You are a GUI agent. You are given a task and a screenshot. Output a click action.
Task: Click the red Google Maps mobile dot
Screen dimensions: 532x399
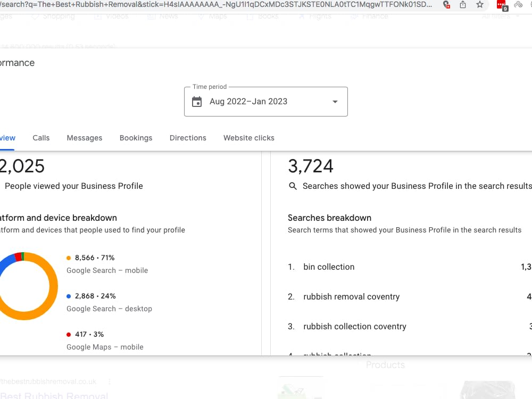tap(69, 335)
